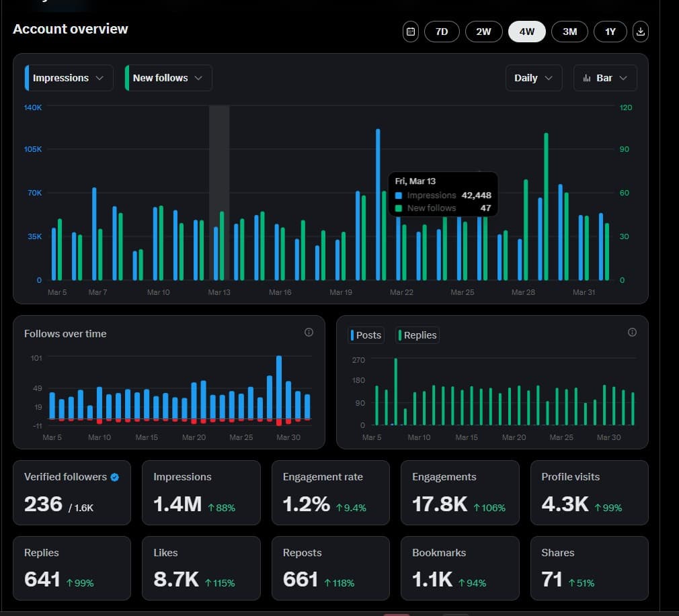Open the Reposts 661 card
This screenshot has height=616, width=679.
pyautogui.click(x=330, y=568)
